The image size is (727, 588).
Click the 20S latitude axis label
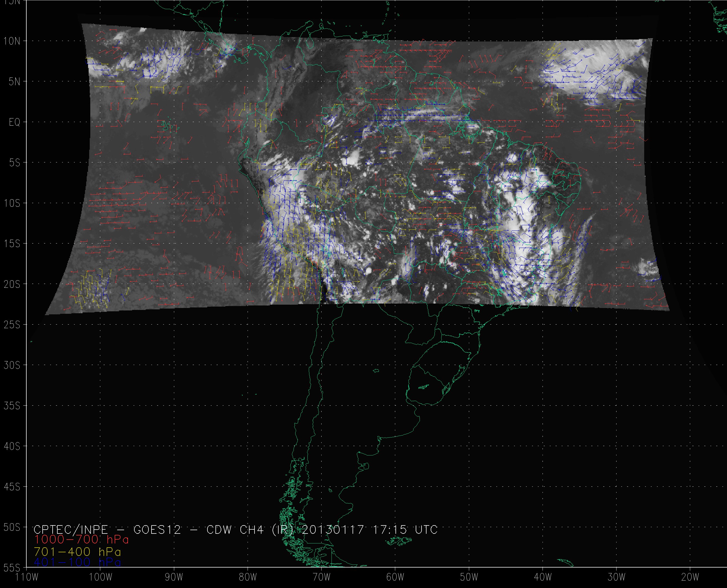(x=12, y=284)
